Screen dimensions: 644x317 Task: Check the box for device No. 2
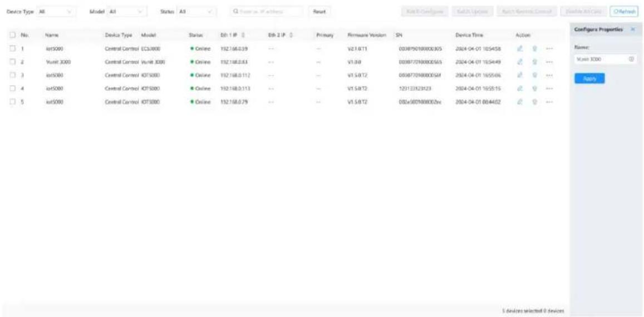12,62
